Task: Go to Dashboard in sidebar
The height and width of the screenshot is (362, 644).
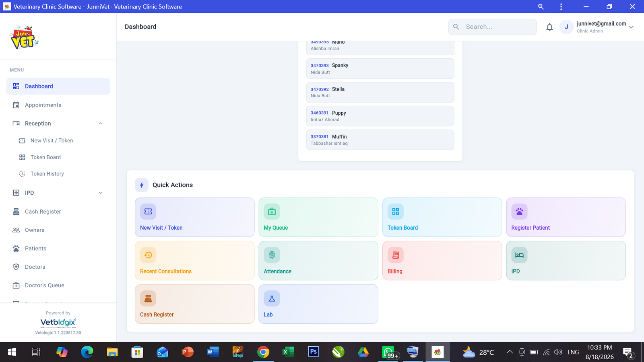Action: [58, 86]
